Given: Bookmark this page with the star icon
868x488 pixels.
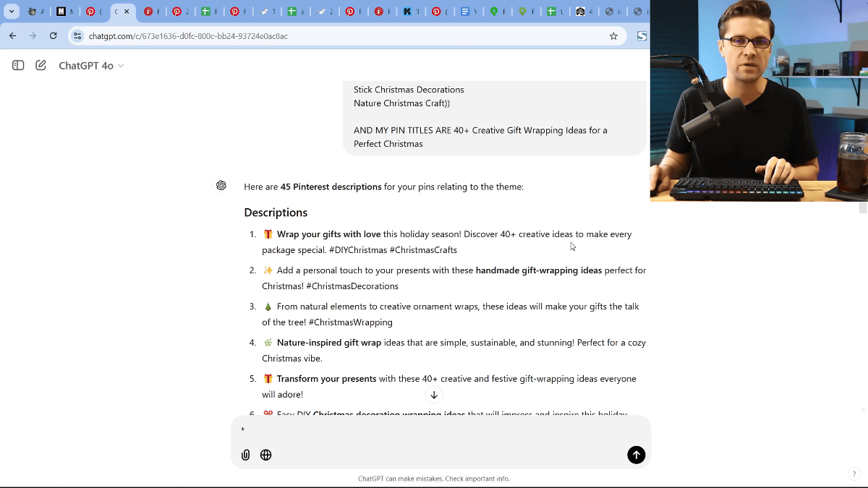Looking at the screenshot, I should tap(613, 35).
